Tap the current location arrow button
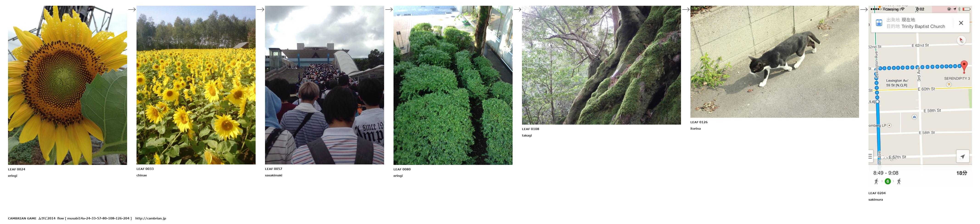This screenshot has width=980, height=224. click(962, 156)
